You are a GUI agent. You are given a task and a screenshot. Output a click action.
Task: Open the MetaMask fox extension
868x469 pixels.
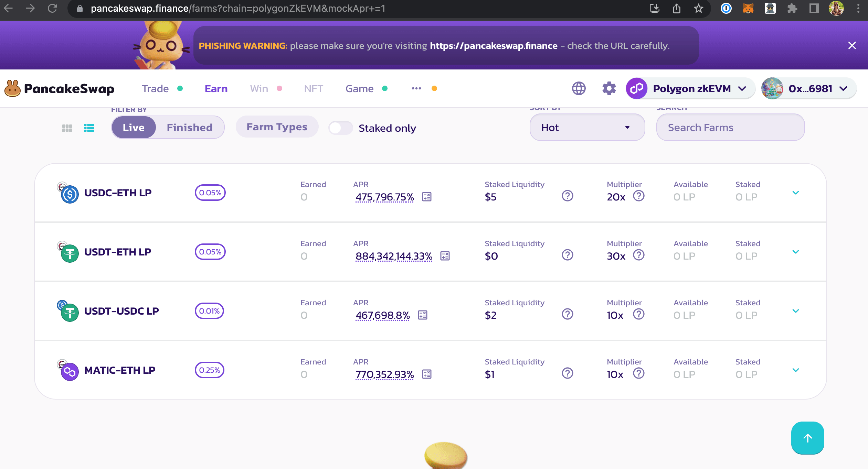(748, 9)
